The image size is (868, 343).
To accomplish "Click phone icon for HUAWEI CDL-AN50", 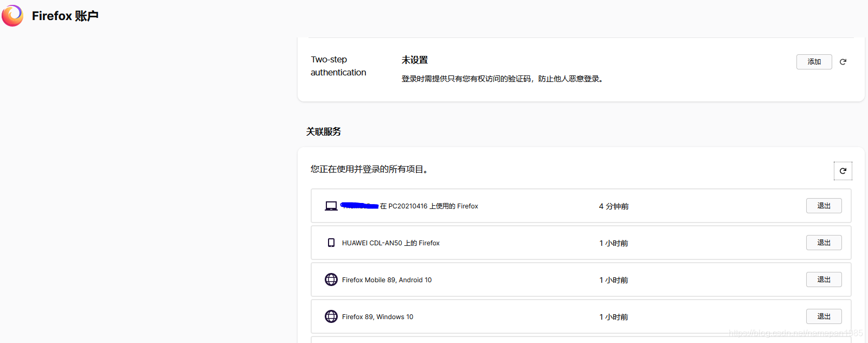I will point(331,243).
